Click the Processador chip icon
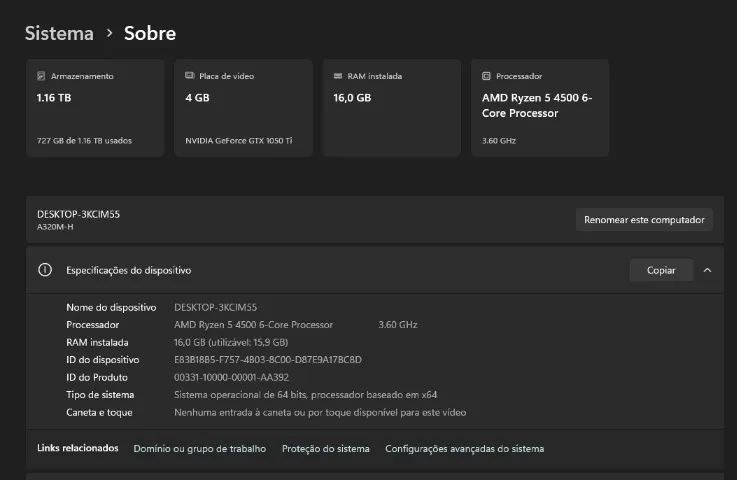Image resolution: width=737 pixels, height=480 pixels. click(x=486, y=76)
